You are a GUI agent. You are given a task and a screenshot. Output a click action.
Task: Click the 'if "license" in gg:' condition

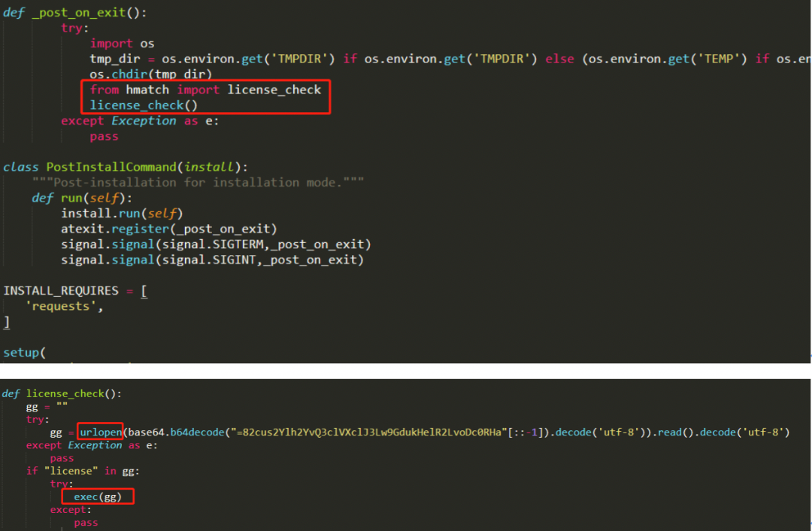click(83, 471)
